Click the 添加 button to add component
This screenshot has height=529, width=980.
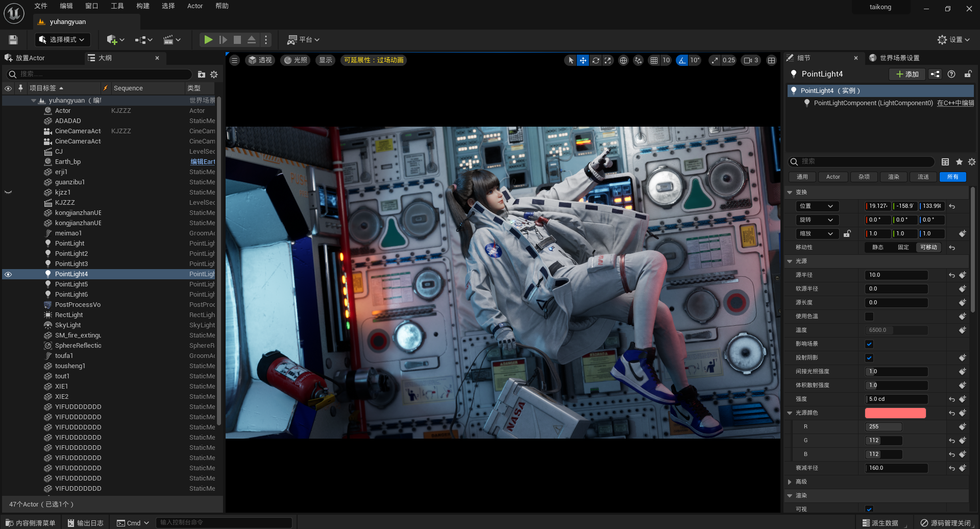(x=908, y=74)
